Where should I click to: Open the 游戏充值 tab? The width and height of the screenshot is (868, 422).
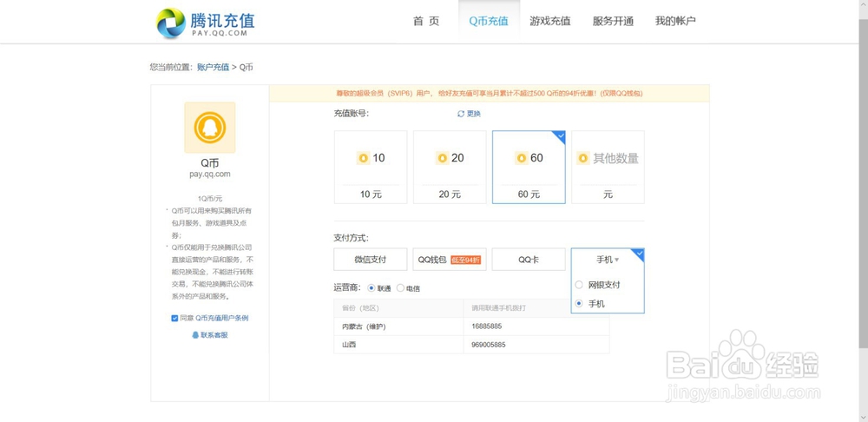point(550,21)
